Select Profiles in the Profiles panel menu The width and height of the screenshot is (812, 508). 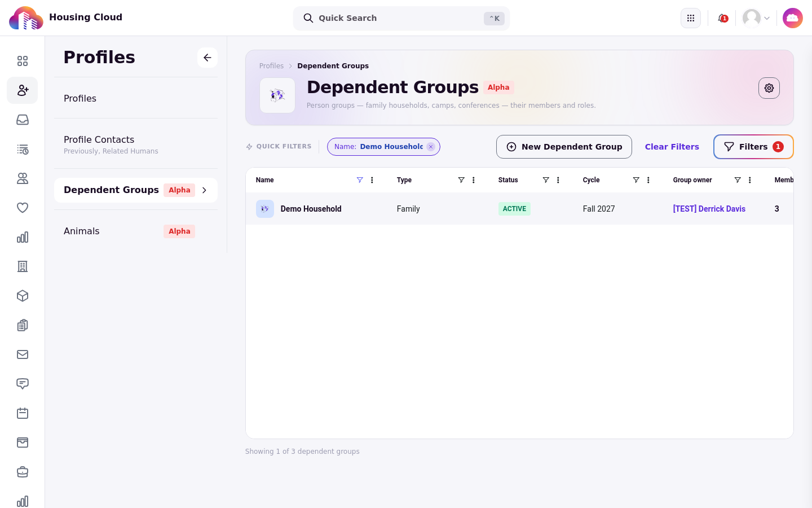tap(136, 98)
